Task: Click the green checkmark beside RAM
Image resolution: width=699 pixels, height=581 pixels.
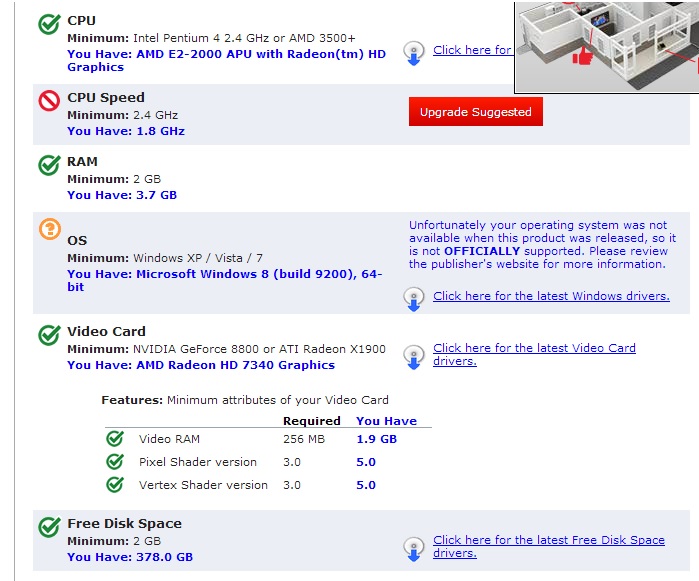Action: pos(49,165)
